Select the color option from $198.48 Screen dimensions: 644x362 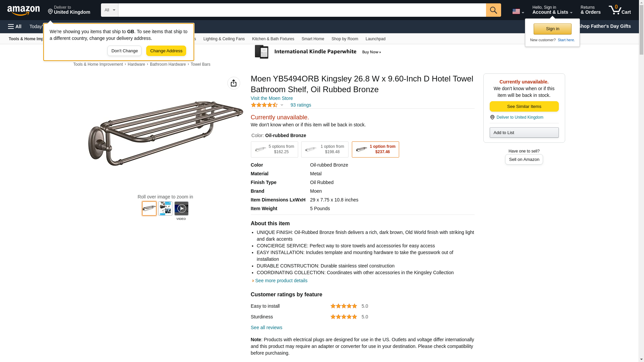(324, 149)
